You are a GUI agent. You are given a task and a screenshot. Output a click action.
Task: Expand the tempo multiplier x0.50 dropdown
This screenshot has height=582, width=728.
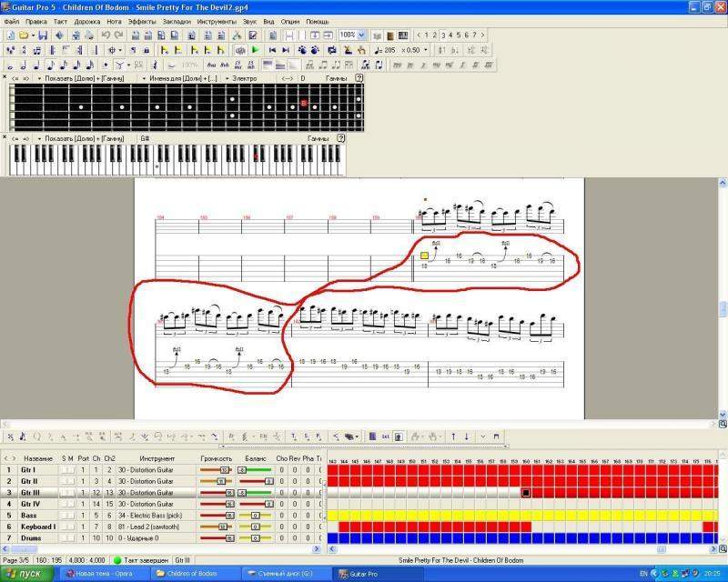425,50
